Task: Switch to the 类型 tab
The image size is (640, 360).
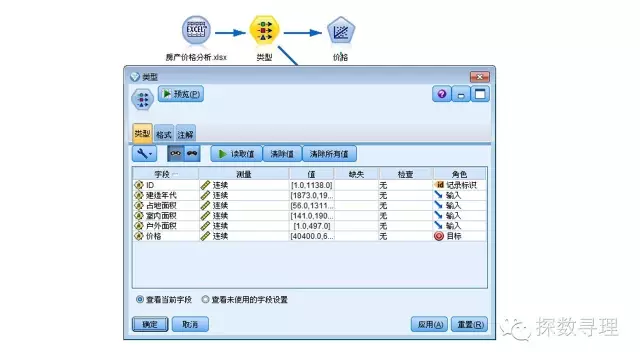Action: click(142, 133)
